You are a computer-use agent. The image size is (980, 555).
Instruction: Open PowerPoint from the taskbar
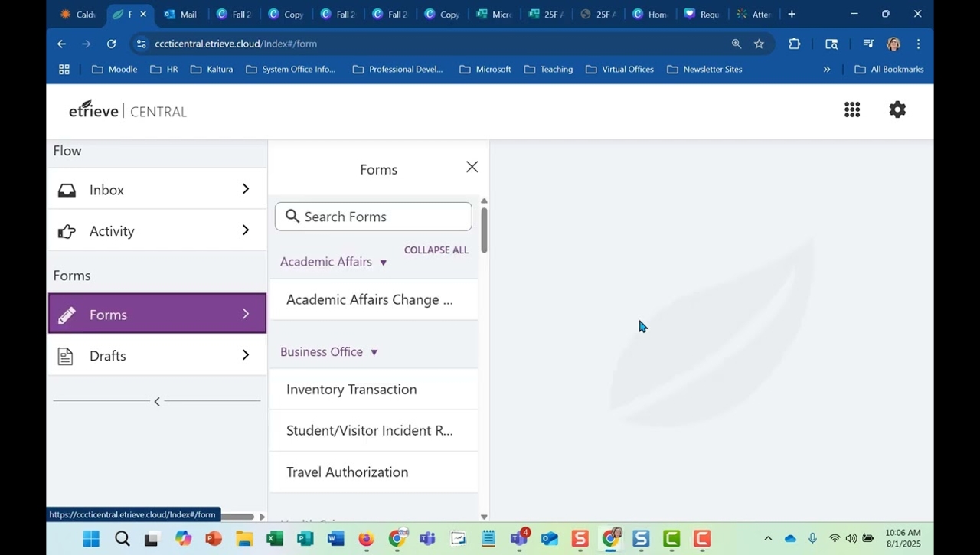point(214,539)
